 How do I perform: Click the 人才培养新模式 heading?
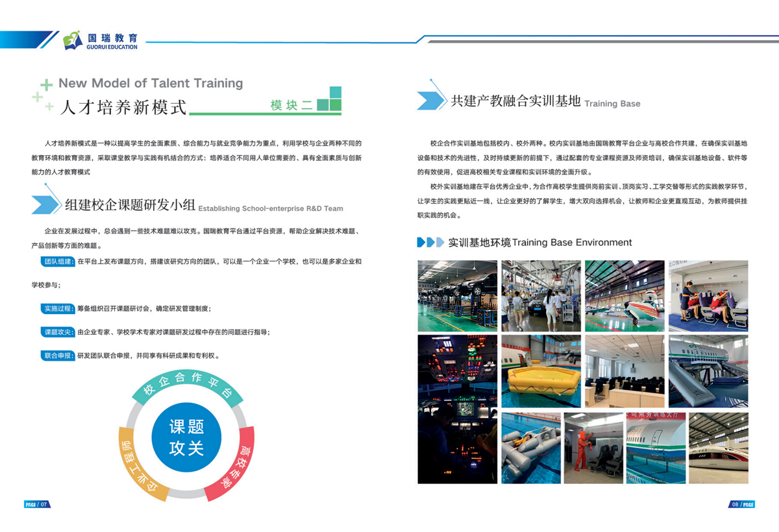123,107
